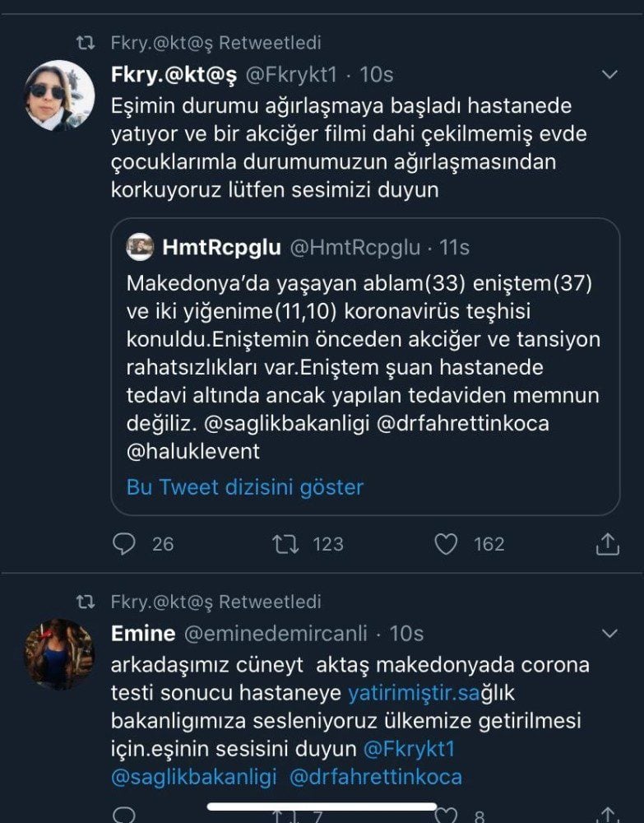Image resolution: width=644 pixels, height=823 pixels.
Task: Click the 'Bu Tweet dizisini göster' link
Action: tap(245, 486)
